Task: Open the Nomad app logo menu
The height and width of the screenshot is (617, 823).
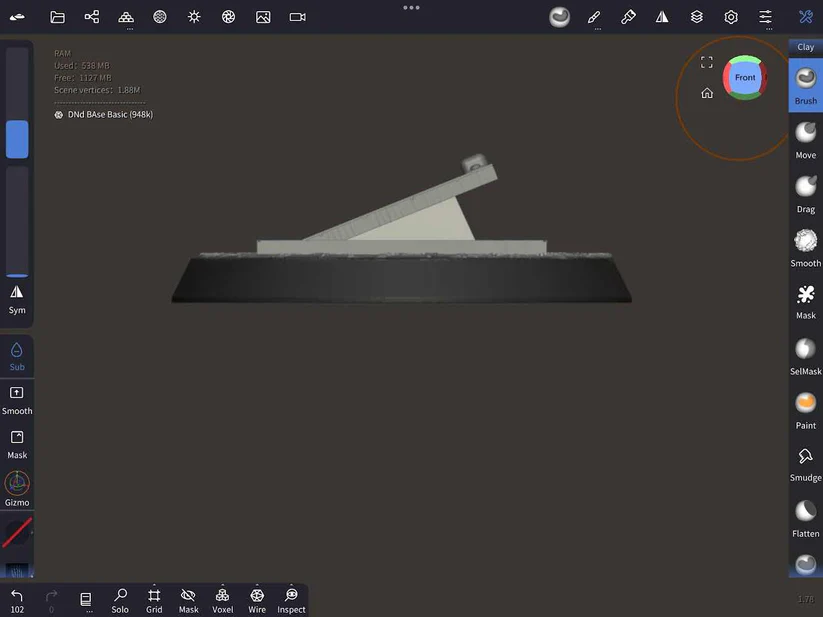Action: click(x=17, y=17)
